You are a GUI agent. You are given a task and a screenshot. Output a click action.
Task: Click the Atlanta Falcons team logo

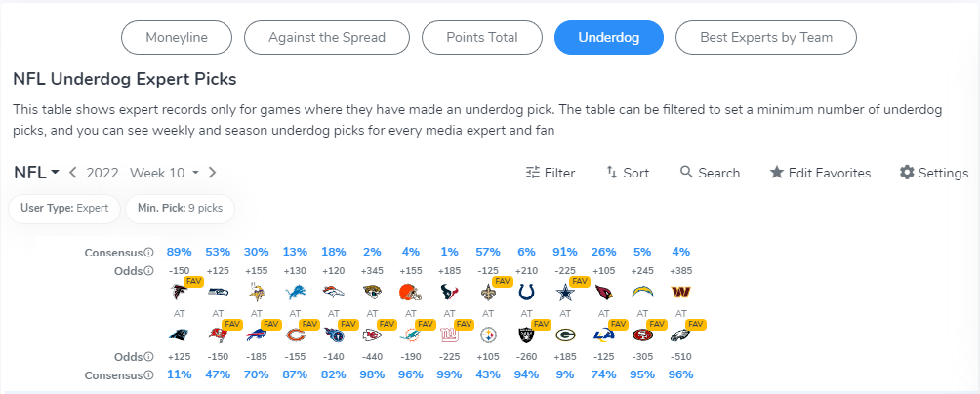[x=180, y=292]
